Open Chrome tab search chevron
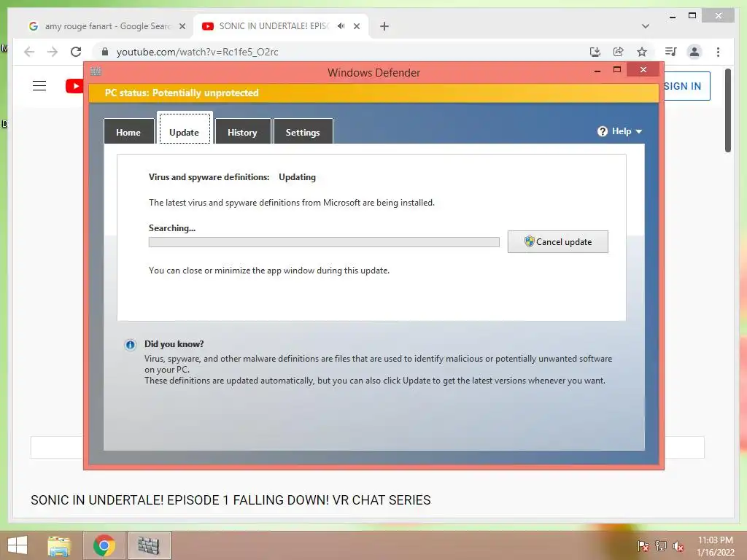 (646, 26)
